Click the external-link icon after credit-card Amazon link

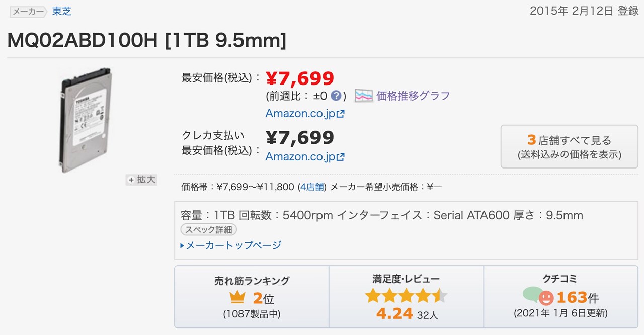(x=341, y=156)
